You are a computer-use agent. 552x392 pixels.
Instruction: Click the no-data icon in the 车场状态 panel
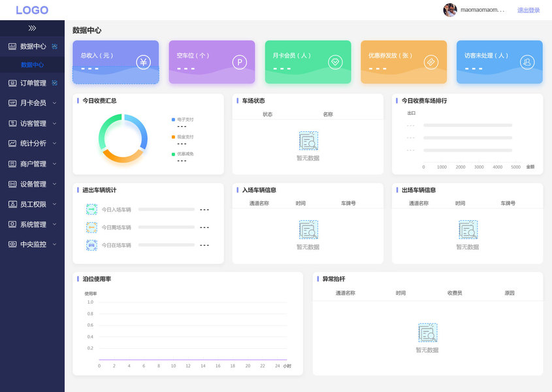(308, 141)
